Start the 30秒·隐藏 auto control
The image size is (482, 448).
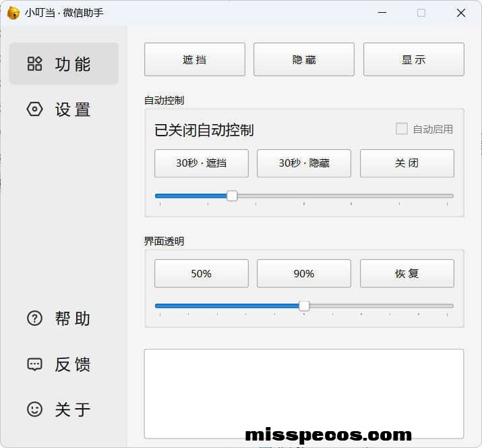point(304,163)
